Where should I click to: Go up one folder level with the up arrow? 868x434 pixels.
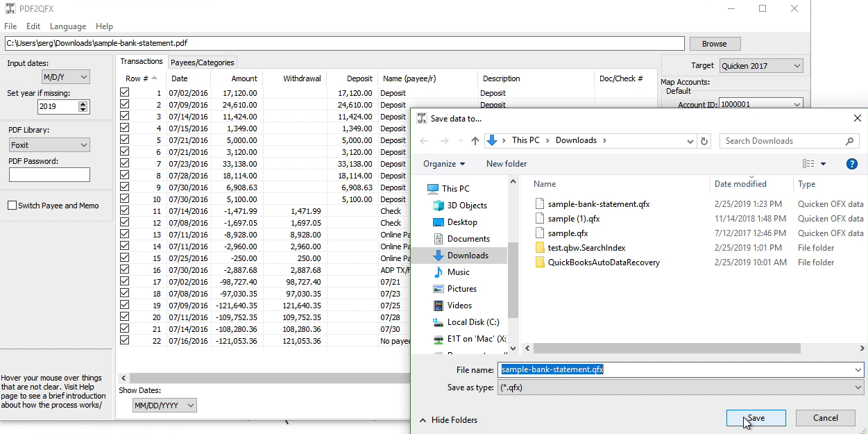point(475,141)
